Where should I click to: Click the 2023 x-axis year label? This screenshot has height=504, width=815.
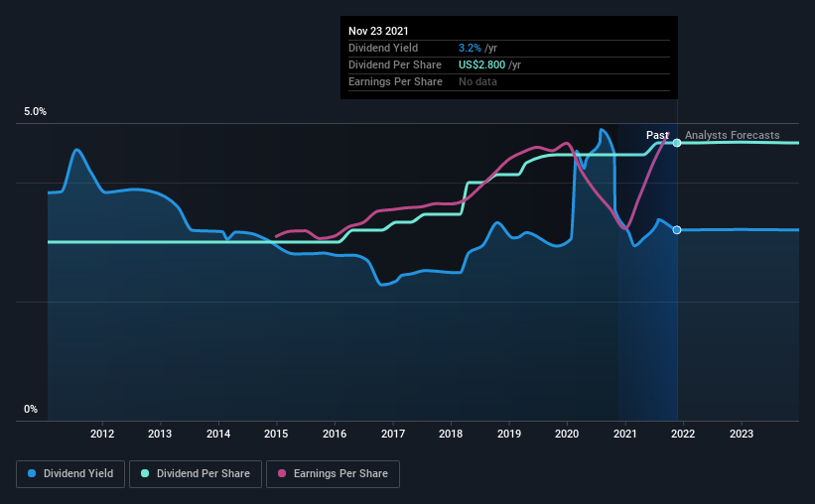click(x=742, y=434)
